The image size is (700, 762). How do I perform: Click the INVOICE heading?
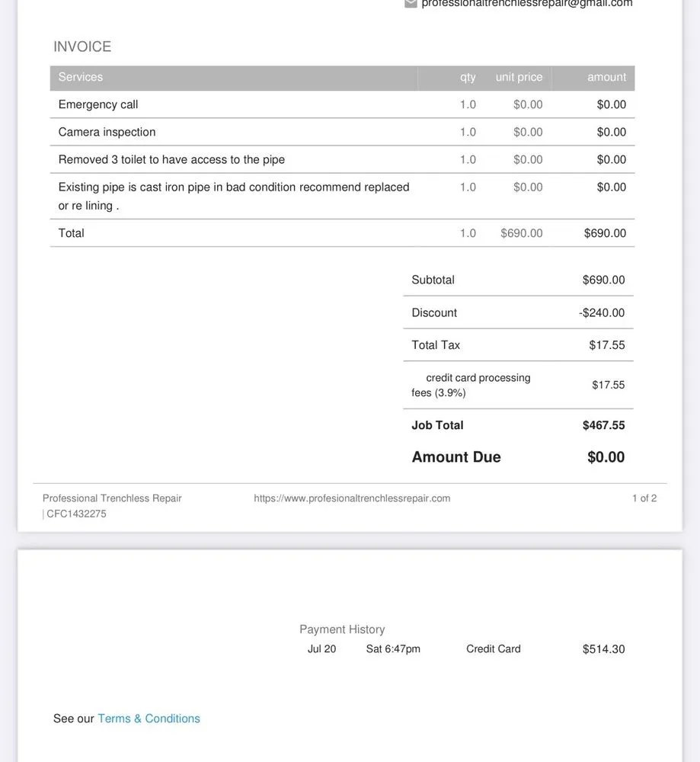(x=82, y=46)
